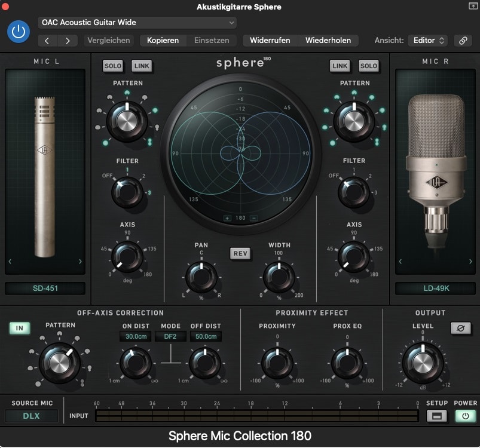Image resolution: width=480 pixels, height=448 pixels.
Task: Click the Mic L PATTERN knob
Action: click(127, 121)
